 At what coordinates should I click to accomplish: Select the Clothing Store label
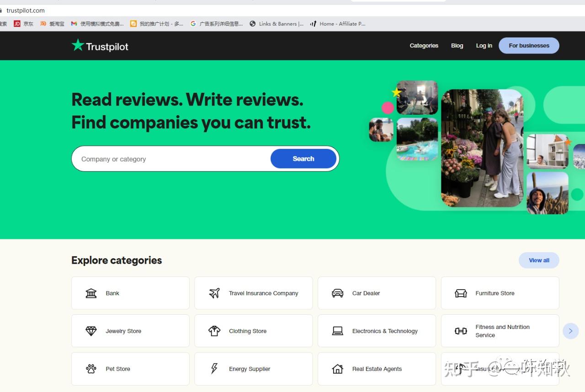(x=248, y=331)
